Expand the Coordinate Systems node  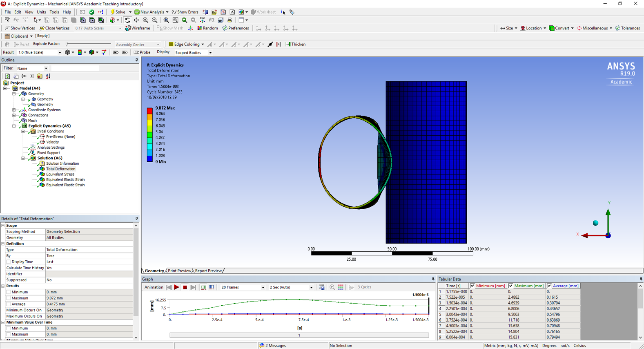coord(14,110)
